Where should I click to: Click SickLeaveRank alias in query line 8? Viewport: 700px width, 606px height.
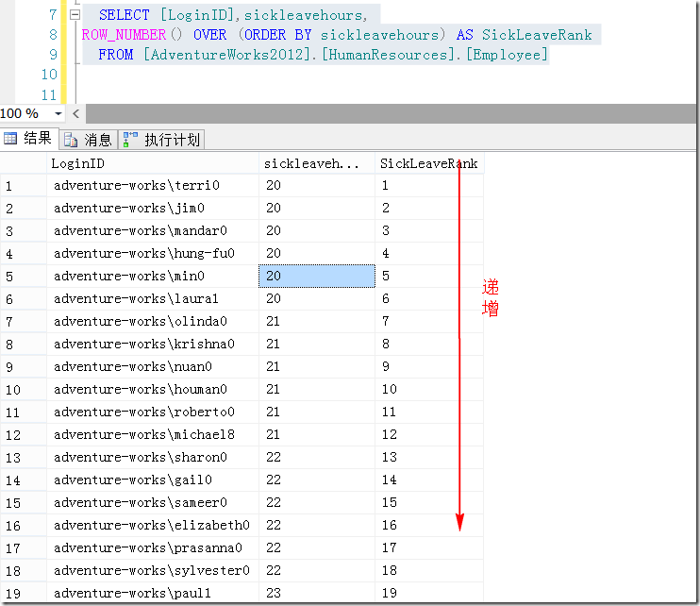tap(537, 35)
